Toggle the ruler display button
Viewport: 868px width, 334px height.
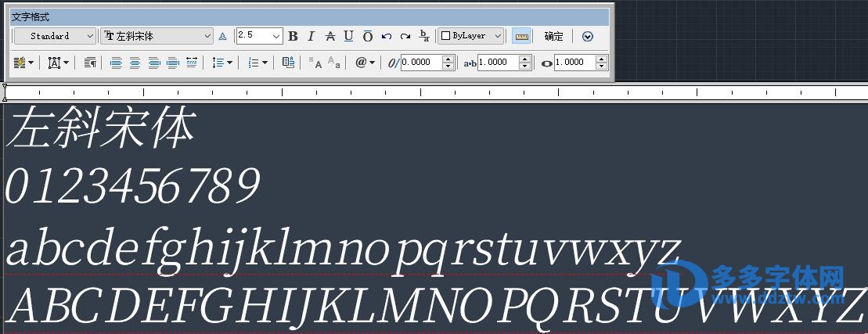pos(522,36)
